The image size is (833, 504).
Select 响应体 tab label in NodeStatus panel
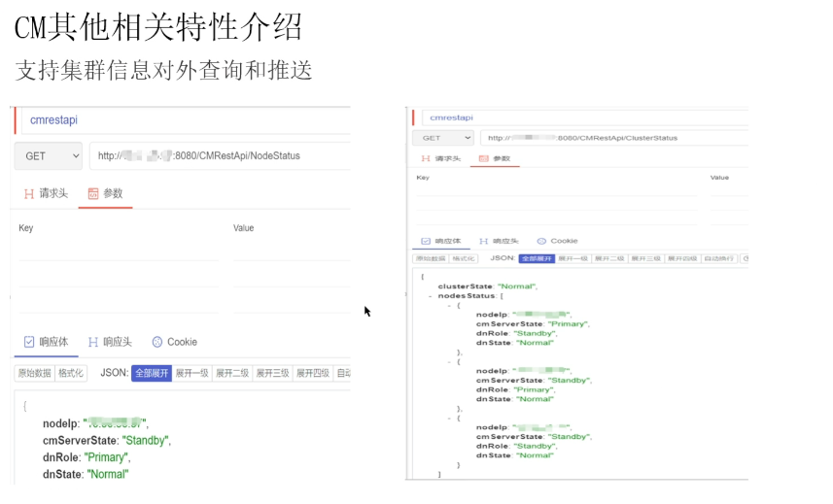[x=53, y=342]
